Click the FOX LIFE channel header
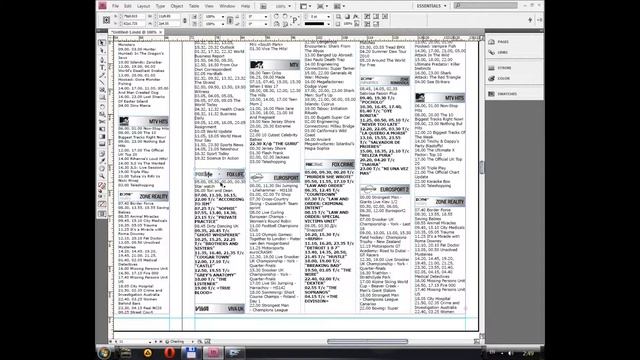Image resolution: width=640 pixels, height=360 pixels. click(220, 174)
